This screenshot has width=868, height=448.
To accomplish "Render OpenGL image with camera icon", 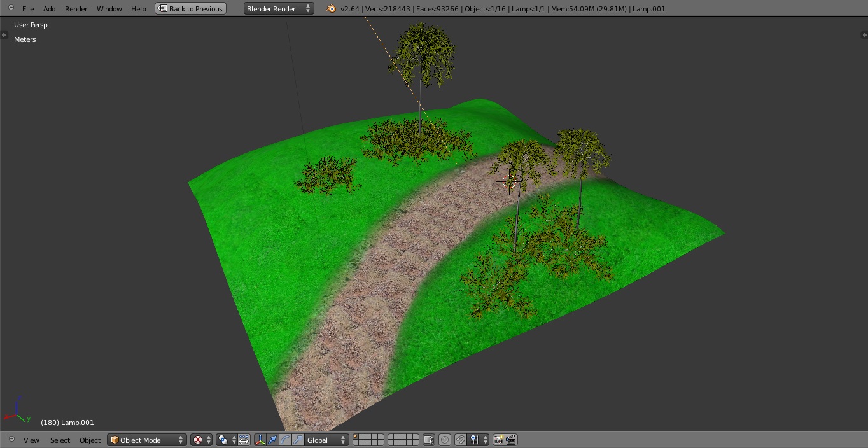I will (x=498, y=440).
